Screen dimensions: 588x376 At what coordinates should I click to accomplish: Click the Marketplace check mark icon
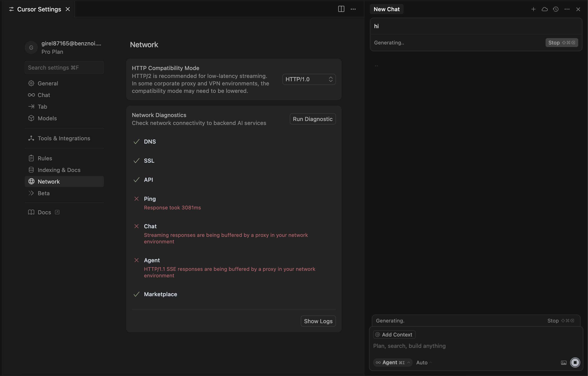(x=137, y=294)
